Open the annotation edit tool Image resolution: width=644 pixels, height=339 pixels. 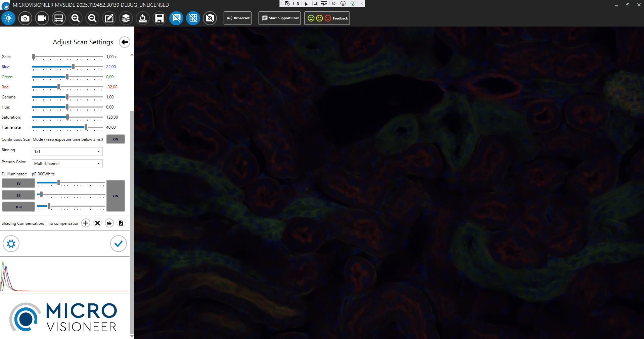(x=109, y=18)
